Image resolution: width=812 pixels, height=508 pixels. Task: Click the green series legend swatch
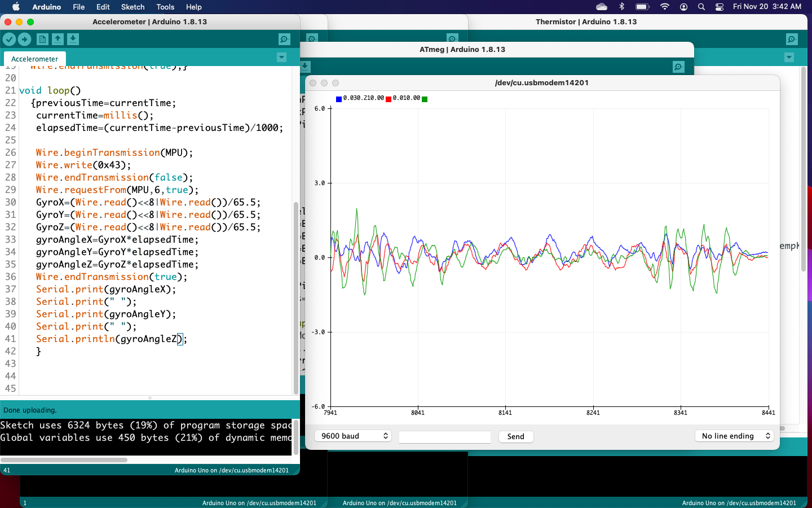click(425, 99)
